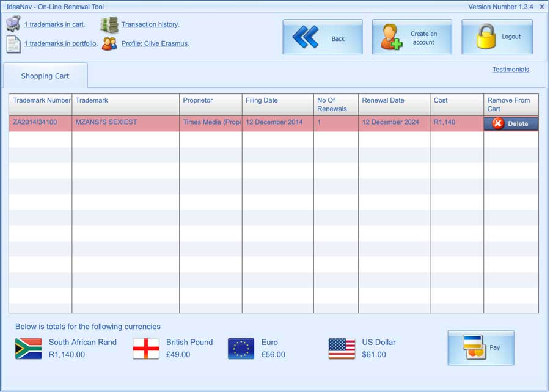The height and width of the screenshot is (392, 550).
Task: Click the European Union flag icon
Action: (x=241, y=349)
